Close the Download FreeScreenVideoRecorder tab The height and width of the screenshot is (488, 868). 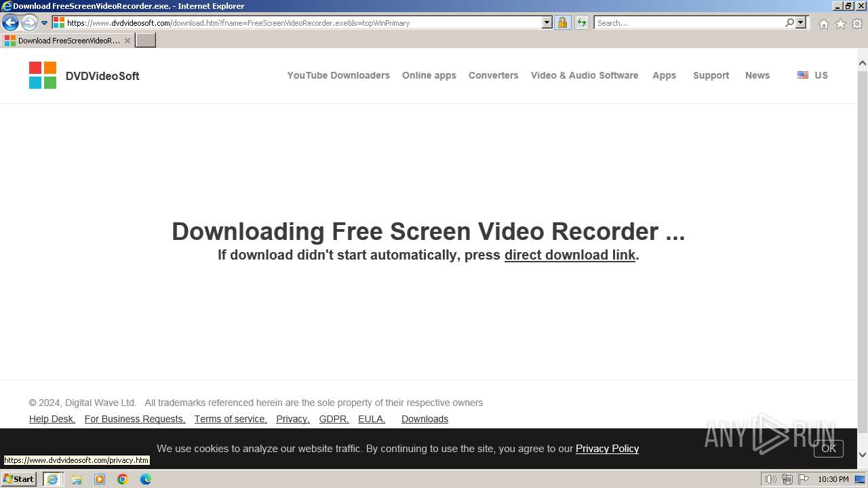click(127, 41)
